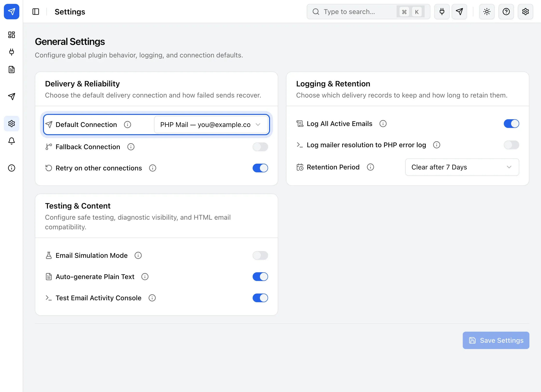This screenshot has height=392, width=541.
Task: Click the Delivery & Reliability heading
Action: coord(82,84)
